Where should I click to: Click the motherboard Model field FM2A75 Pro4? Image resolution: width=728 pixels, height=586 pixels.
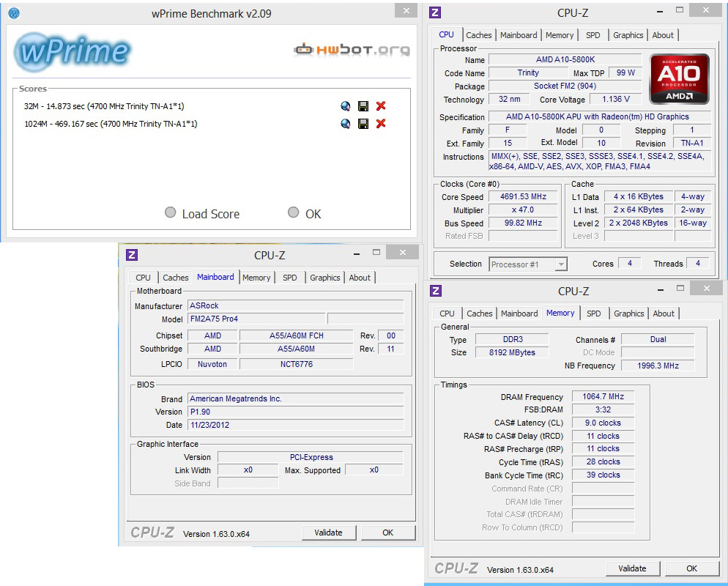[x=256, y=319]
